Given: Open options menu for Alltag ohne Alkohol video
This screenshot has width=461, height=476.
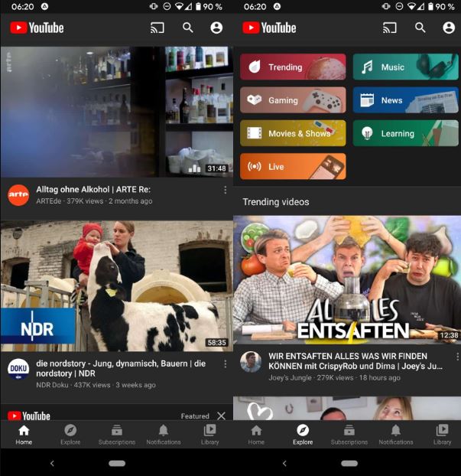Looking at the screenshot, I should 225,190.
